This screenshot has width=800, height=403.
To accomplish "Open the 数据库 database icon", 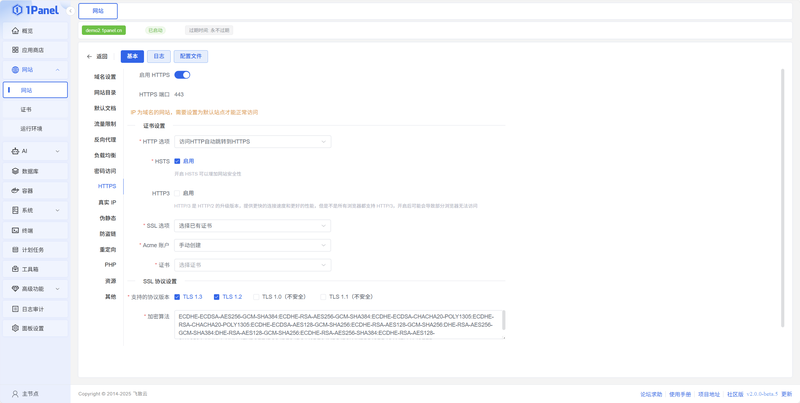I will 15,171.
